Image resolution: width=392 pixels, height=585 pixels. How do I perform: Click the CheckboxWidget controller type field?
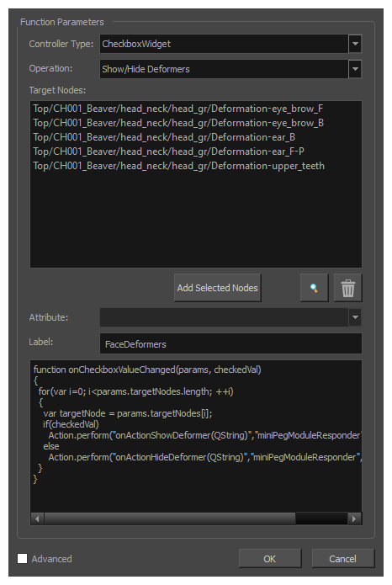point(224,44)
